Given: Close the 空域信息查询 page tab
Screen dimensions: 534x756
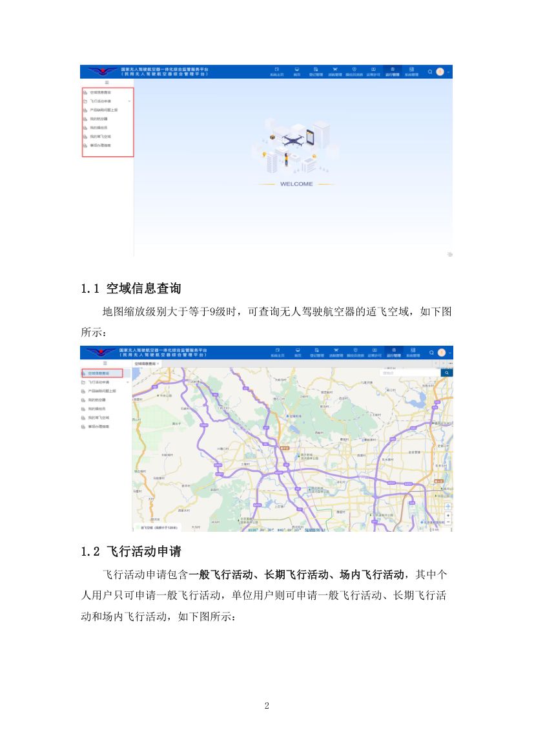Looking at the screenshot, I should pos(158,364).
